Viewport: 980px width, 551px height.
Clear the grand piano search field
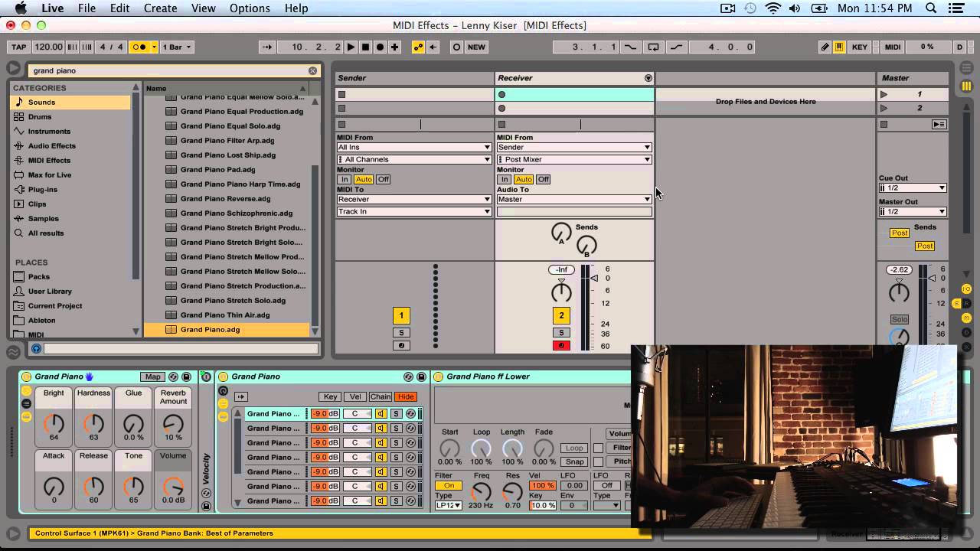(x=312, y=70)
